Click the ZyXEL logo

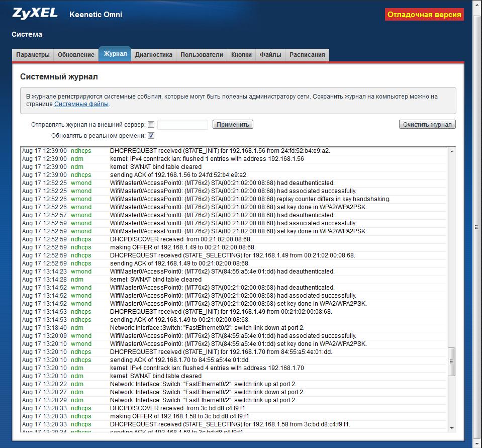pyautogui.click(x=35, y=14)
